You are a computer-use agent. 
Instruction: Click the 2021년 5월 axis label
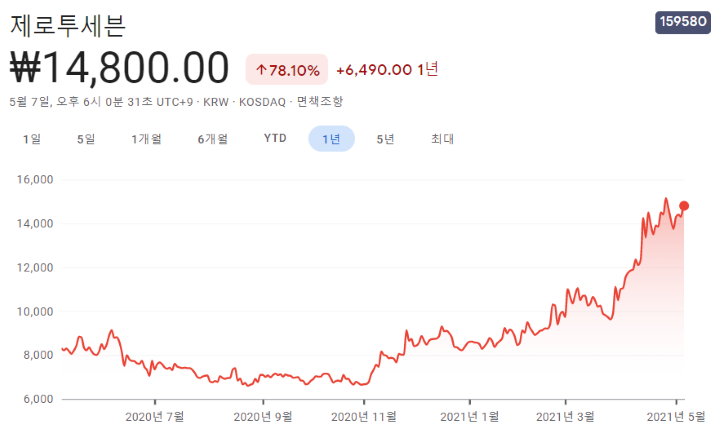676,417
